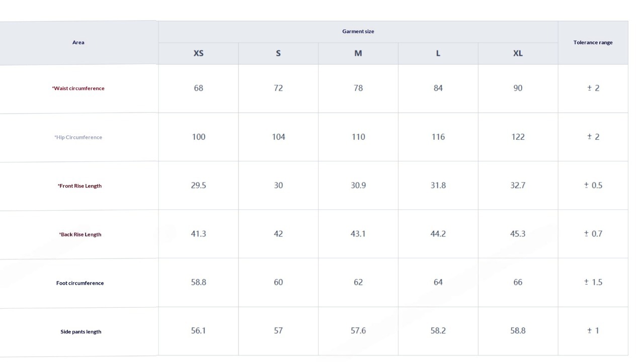Select the Tolerance range column header
This screenshot has width=644, height=362.
pos(593,42)
